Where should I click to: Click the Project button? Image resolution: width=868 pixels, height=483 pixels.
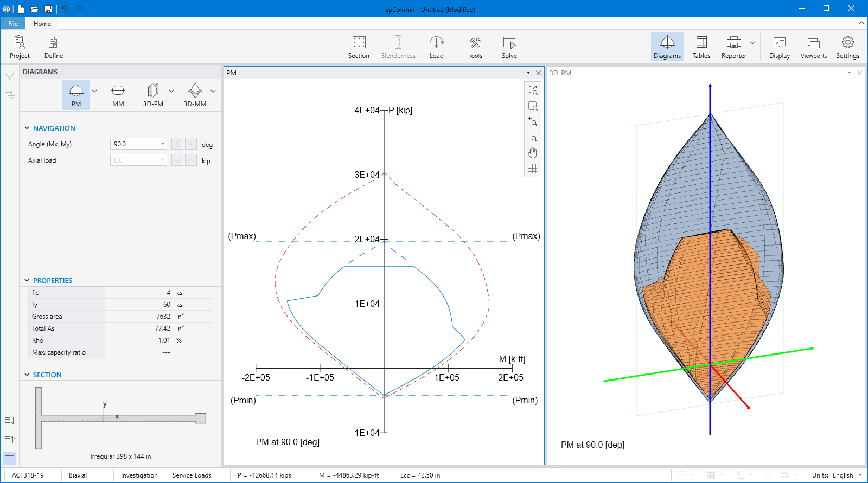(20, 47)
